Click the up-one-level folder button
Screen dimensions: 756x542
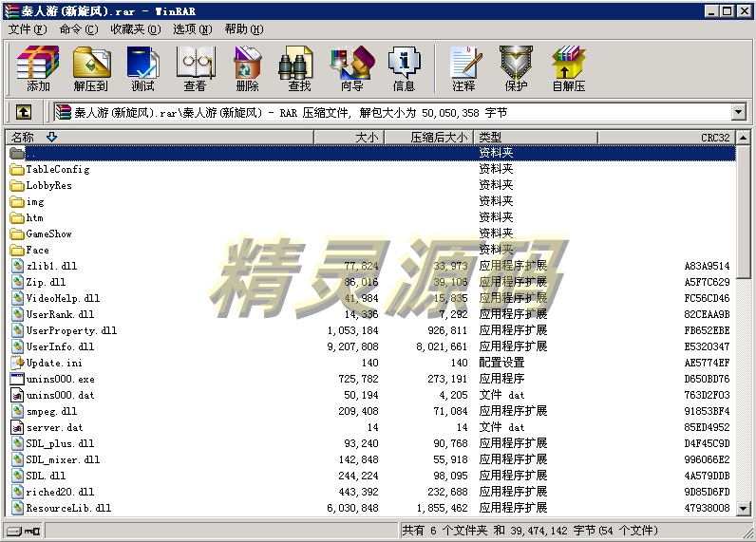point(23,113)
